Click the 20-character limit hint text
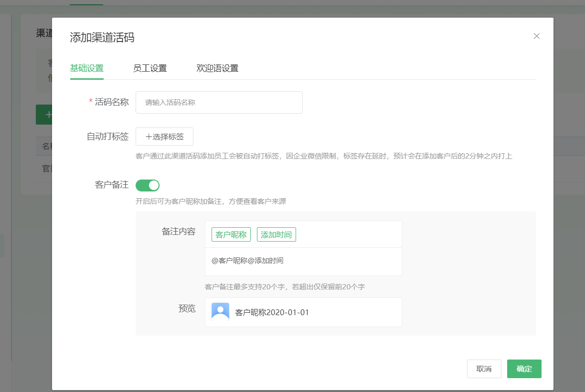The height and width of the screenshot is (392, 585). [285, 287]
